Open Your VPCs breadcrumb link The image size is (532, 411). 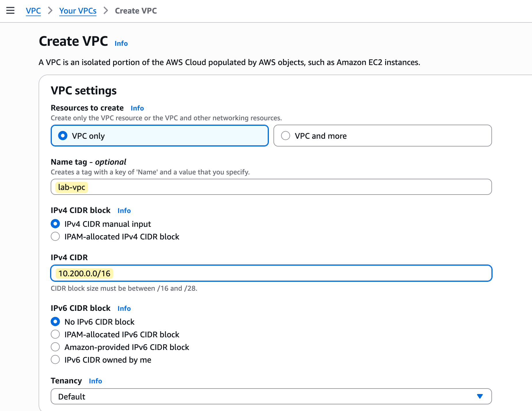78,11
